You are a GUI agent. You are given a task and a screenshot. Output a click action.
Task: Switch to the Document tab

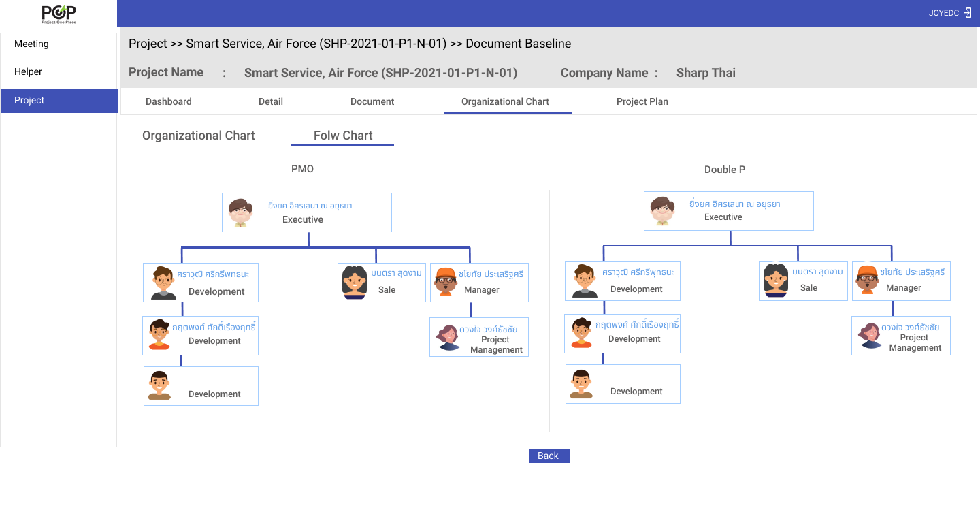click(x=372, y=101)
